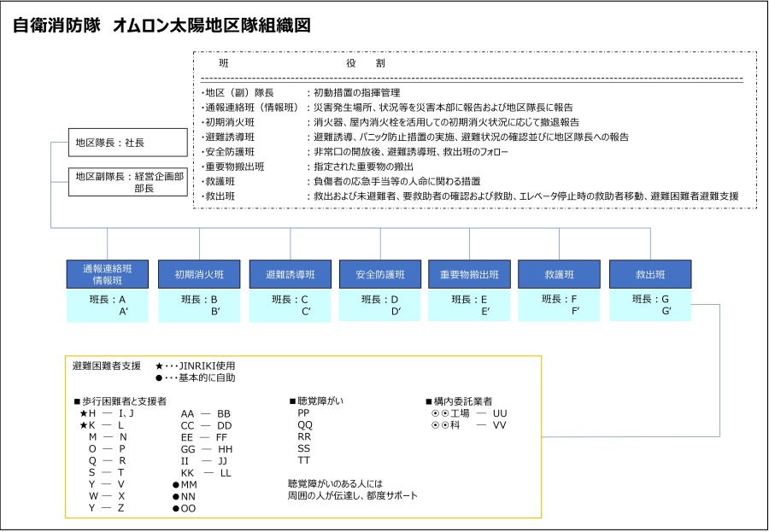Click the description 負傷者の応急手当等の人命に関わる措置
Image resolution: width=769 pixels, height=532 pixels.
pos(396,181)
